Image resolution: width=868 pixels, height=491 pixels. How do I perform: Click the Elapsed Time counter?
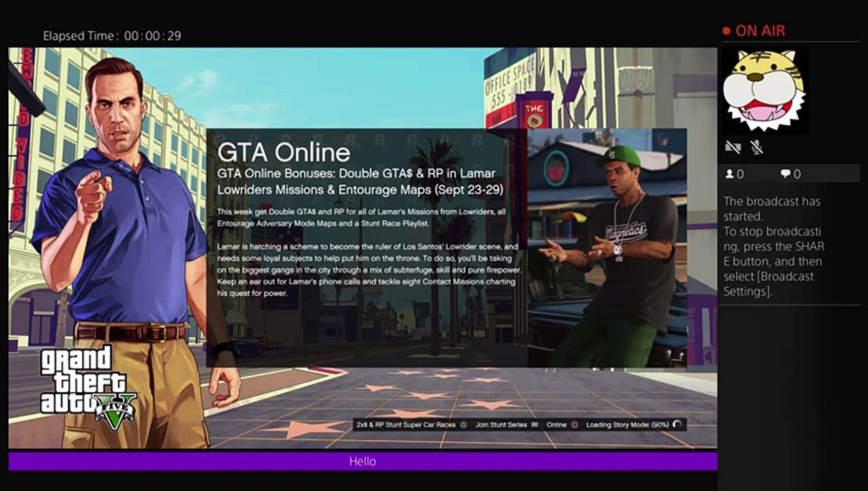[x=113, y=36]
